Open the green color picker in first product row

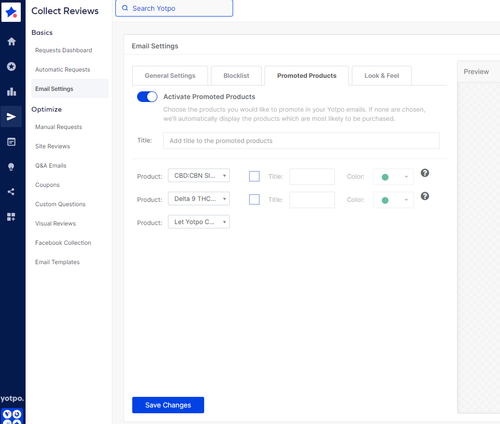pyautogui.click(x=393, y=177)
